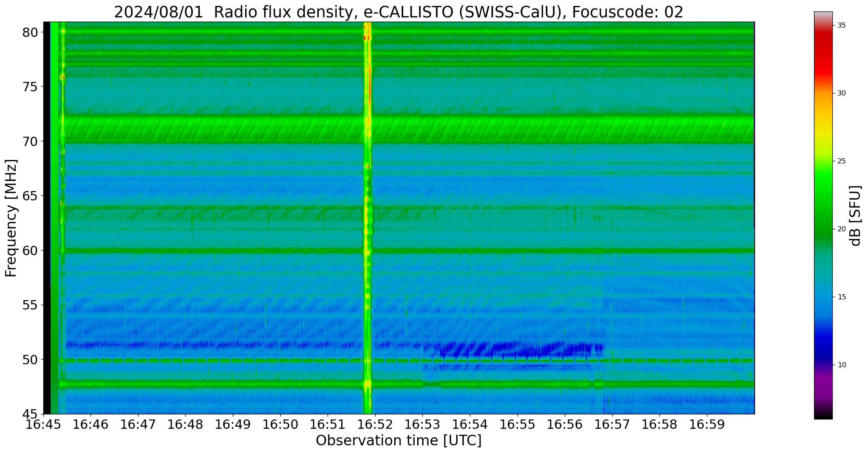Click the 'Observation time [UTC]' axis label
This screenshot has height=453, width=868.
(399, 440)
